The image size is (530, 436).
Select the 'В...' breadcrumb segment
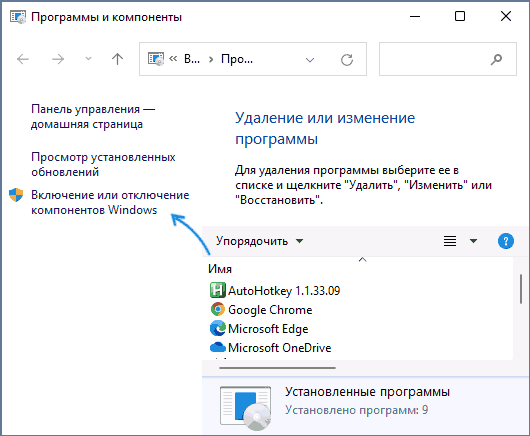pyautogui.click(x=192, y=59)
